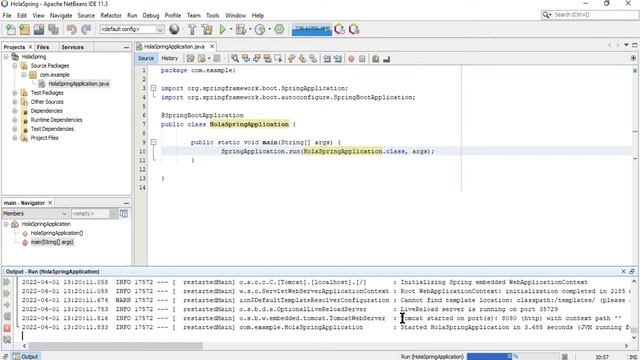Open the Team menu
Screen dimensions: 640x360
pos(193,16)
